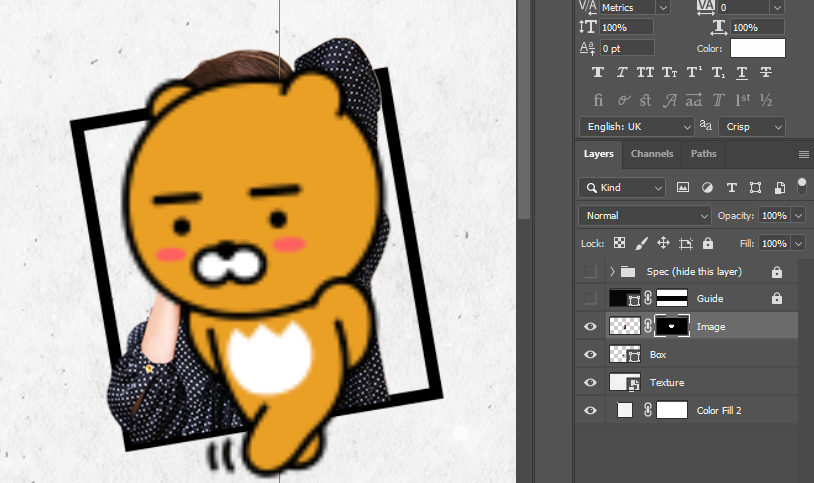Enable discretionary ligatures (st) option
This screenshot has width=814, height=483.
point(645,100)
